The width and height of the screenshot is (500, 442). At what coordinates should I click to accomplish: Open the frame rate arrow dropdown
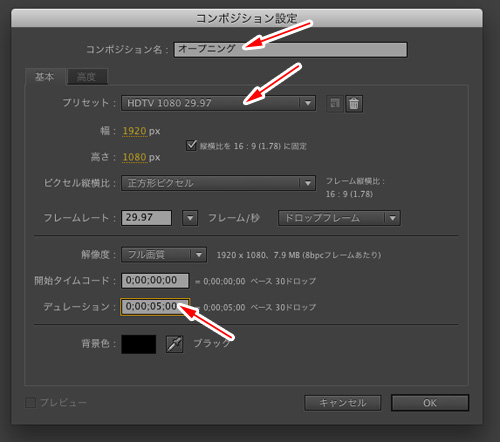190,218
